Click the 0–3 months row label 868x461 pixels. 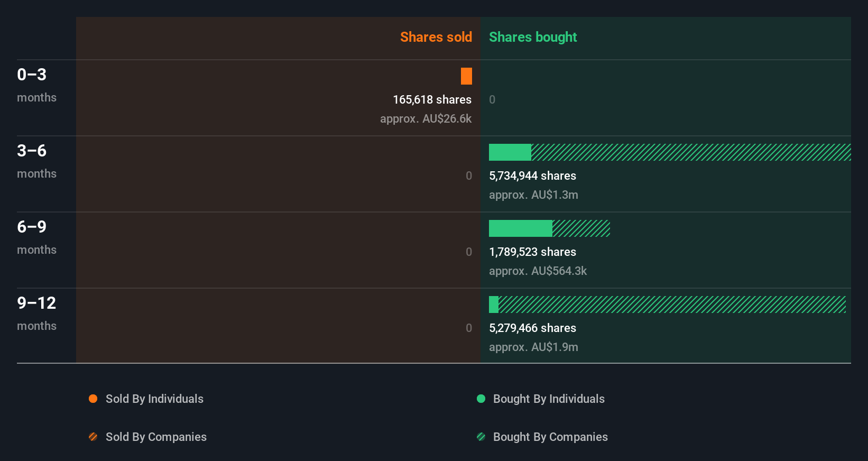click(36, 85)
